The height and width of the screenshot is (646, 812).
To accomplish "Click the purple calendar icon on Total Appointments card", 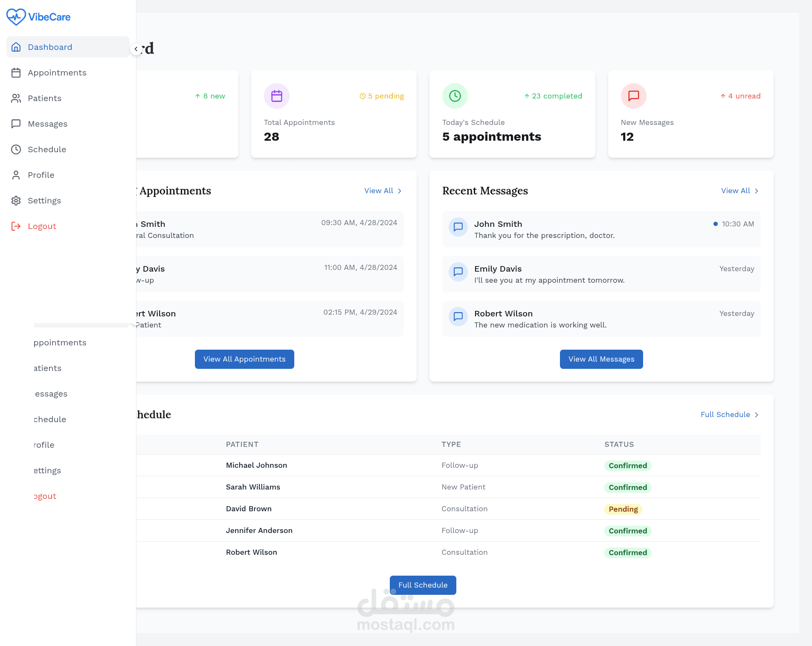I will [x=277, y=96].
